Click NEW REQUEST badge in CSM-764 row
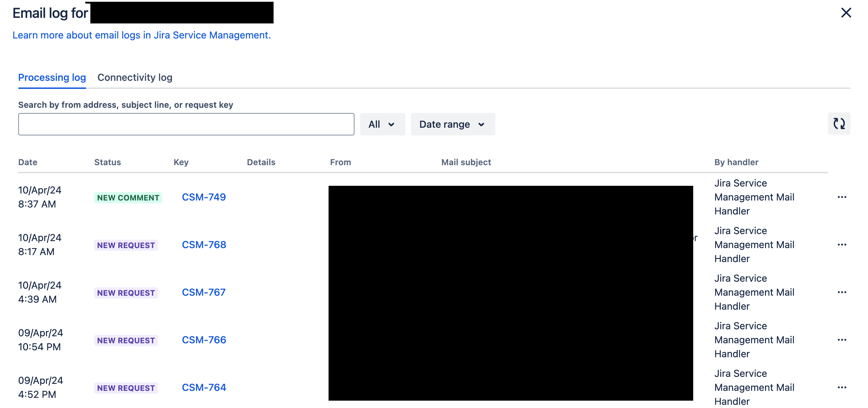The image size is (868, 408). (x=126, y=388)
